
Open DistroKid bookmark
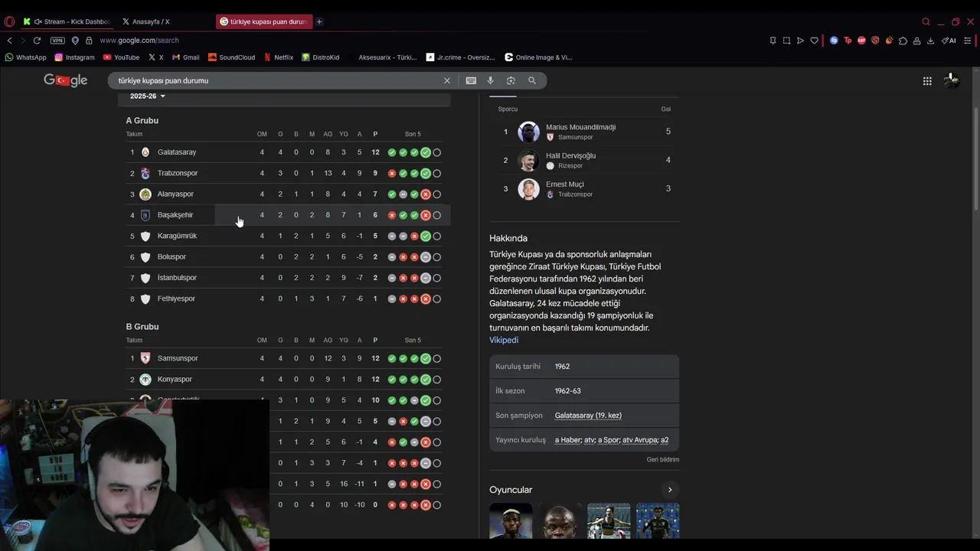[x=320, y=57]
